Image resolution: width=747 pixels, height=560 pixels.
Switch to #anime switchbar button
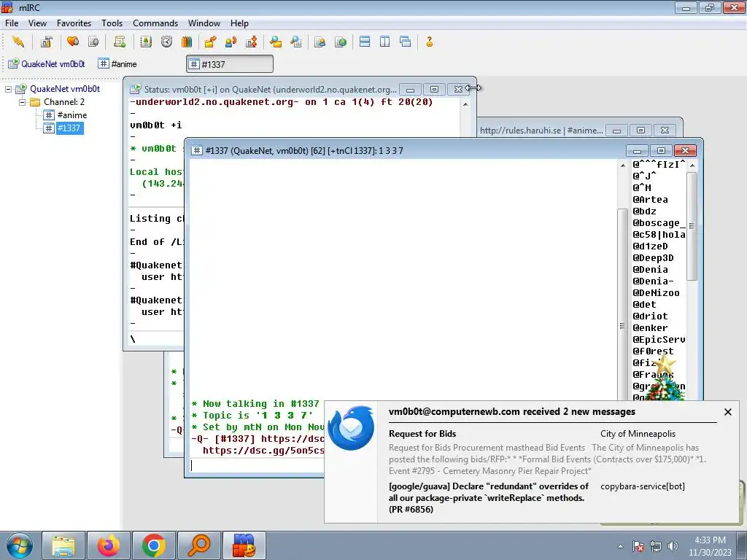point(117,64)
